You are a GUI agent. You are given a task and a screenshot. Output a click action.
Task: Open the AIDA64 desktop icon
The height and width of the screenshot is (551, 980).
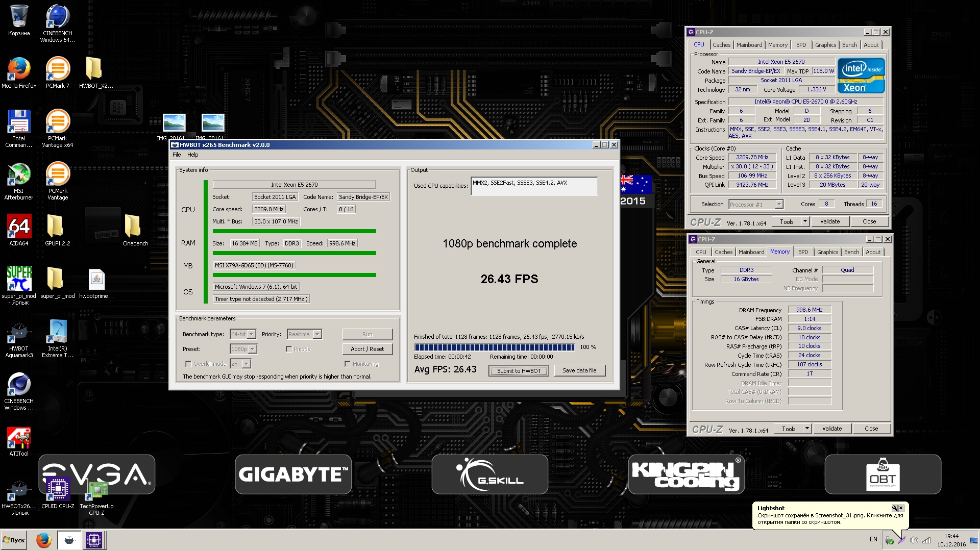19,230
